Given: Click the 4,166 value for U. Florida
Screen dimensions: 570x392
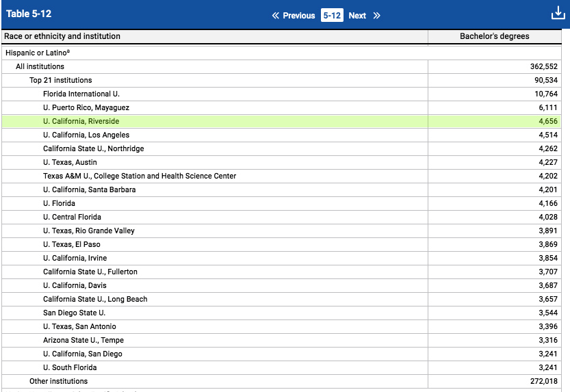Looking at the screenshot, I should click(548, 203).
